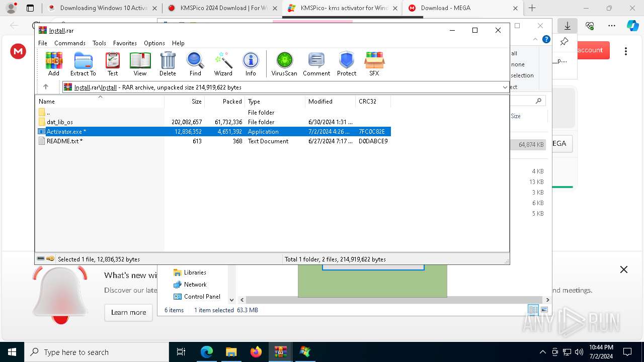Select the Activator.exe file
The width and height of the screenshot is (644, 362).
(213, 132)
